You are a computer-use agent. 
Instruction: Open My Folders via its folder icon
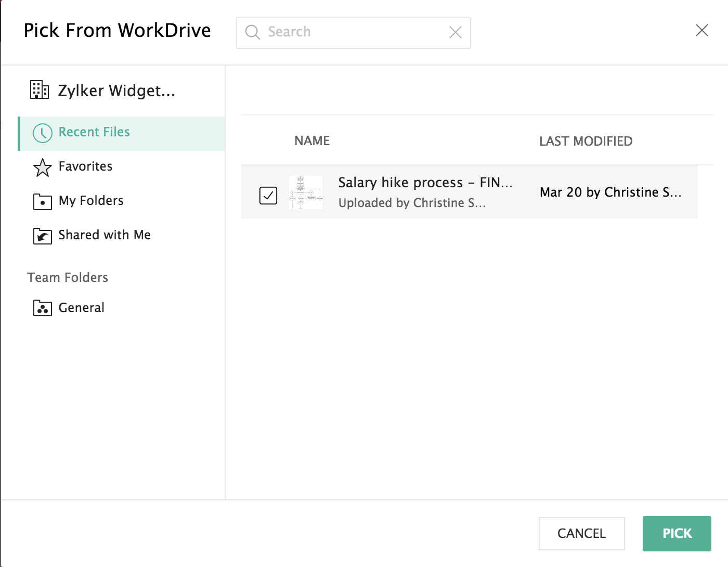43,202
